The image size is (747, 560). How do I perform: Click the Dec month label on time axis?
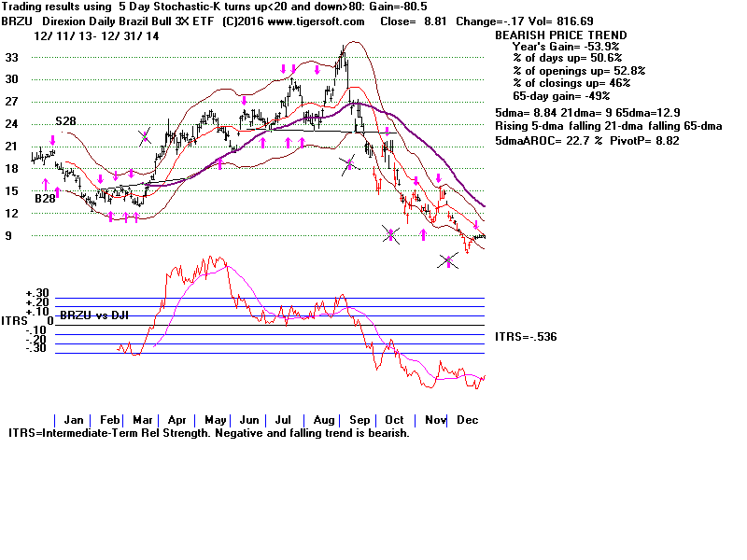465,420
